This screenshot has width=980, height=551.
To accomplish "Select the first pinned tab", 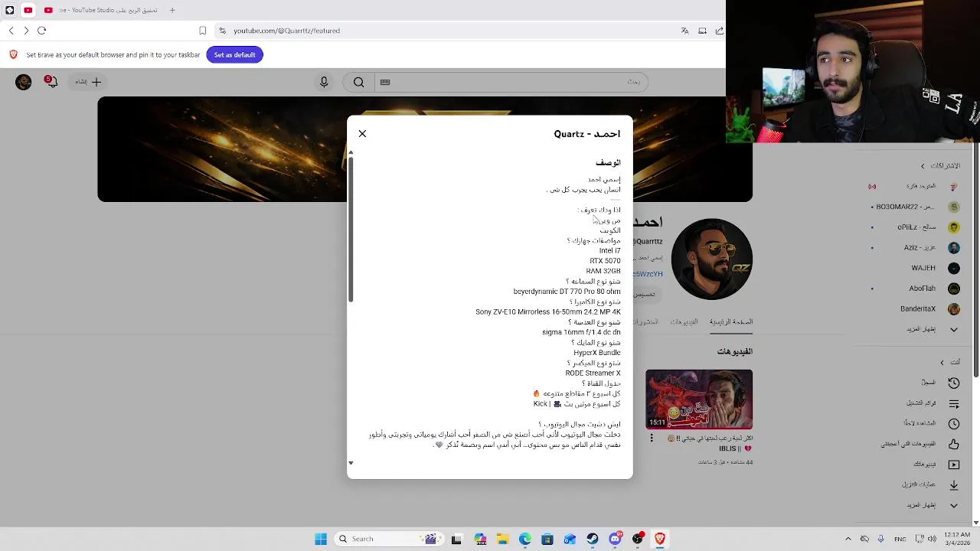I will pos(9,10).
